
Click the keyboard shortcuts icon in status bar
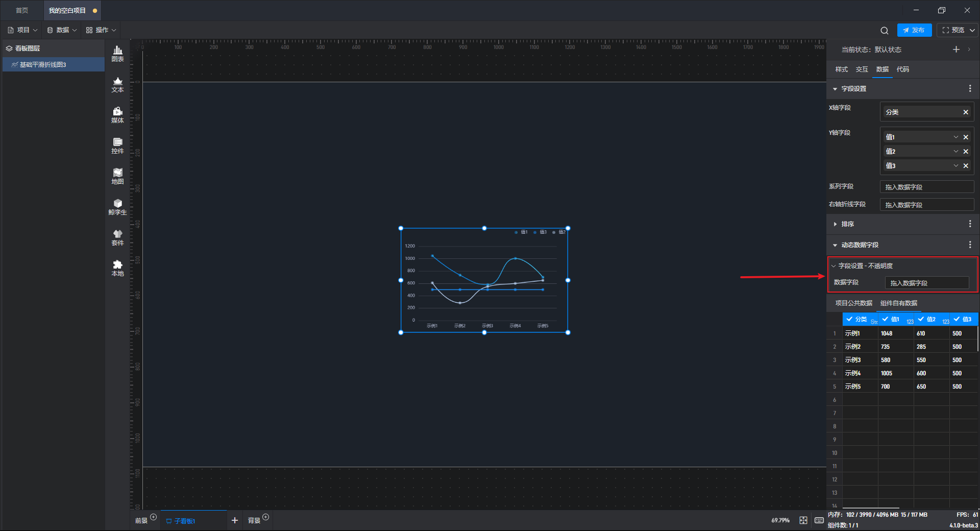[x=819, y=520]
